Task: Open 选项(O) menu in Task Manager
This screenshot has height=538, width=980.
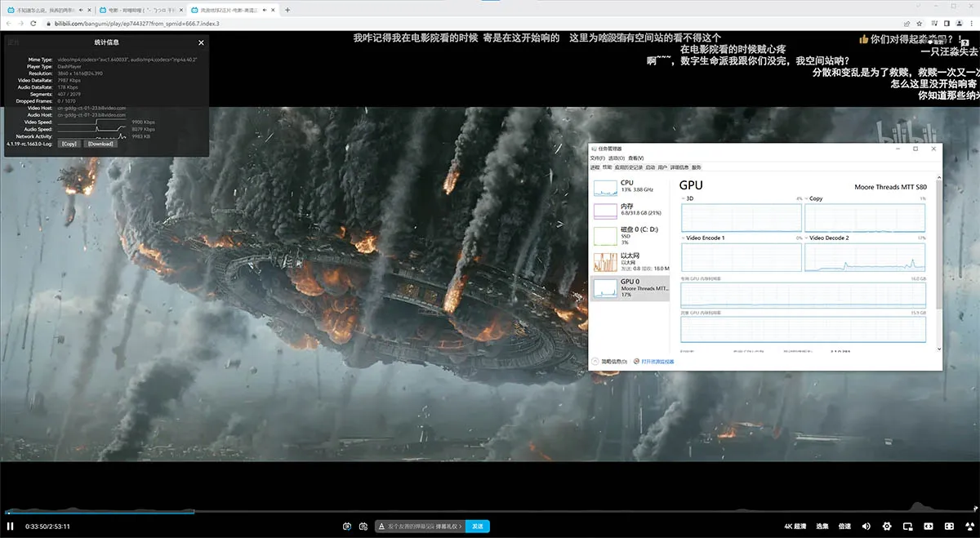Action: tap(616, 158)
